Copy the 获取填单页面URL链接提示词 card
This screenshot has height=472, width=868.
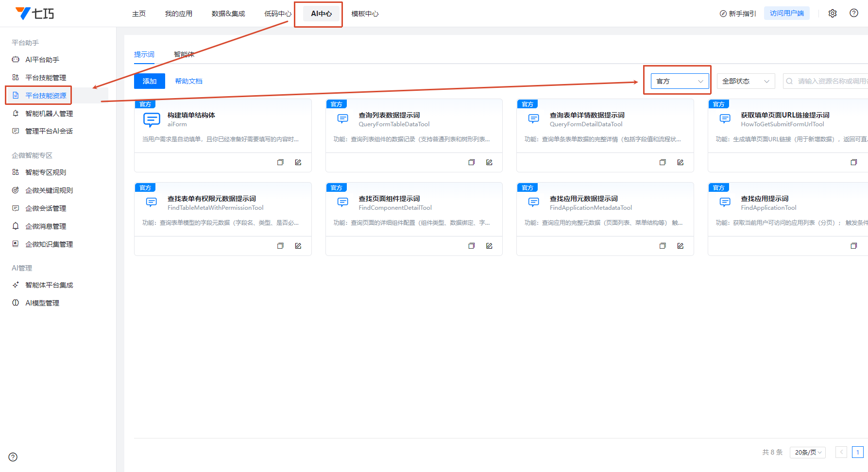click(854, 162)
